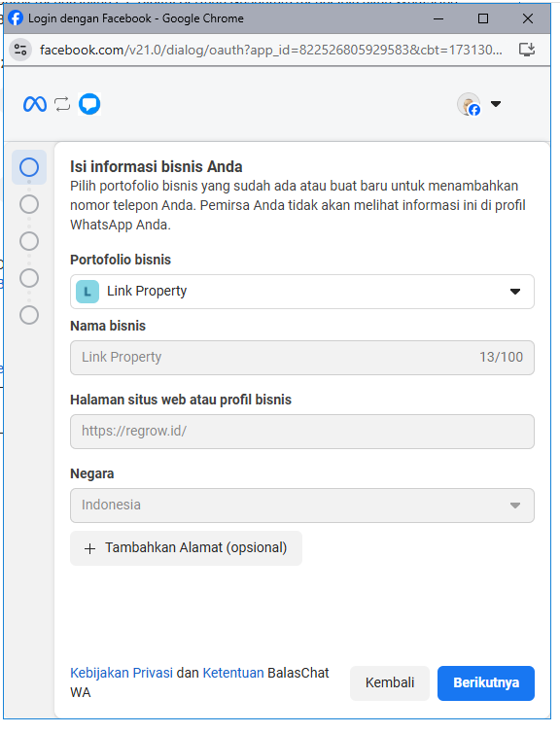Open the Kebijakan Privasi link
This screenshot has width=560, height=733.
pos(122,673)
